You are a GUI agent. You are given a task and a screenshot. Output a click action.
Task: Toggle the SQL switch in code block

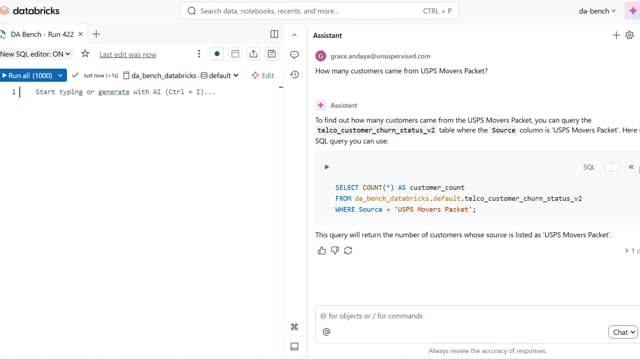[611, 167]
